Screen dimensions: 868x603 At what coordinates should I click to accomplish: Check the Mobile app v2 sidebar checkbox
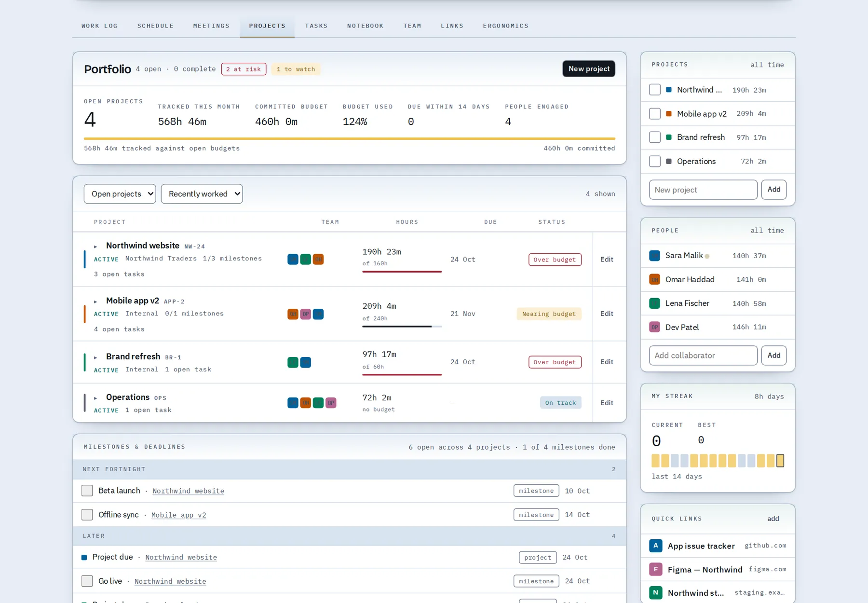655,114
